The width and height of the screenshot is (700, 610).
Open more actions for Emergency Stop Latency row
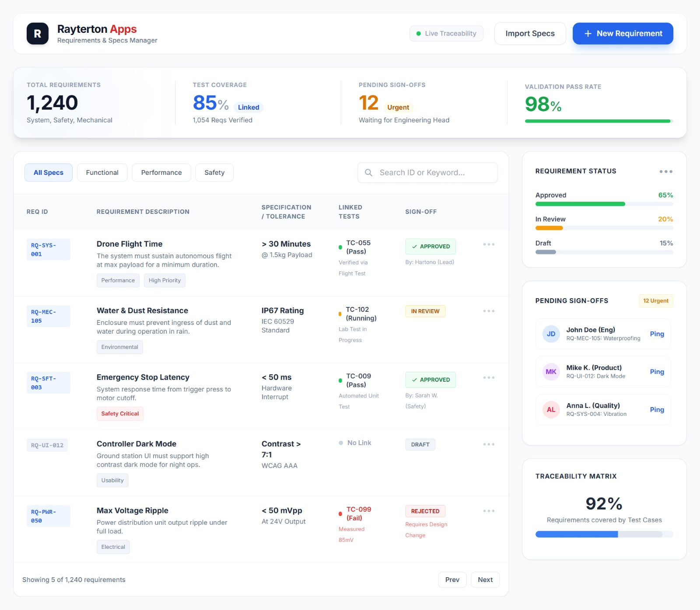(489, 378)
